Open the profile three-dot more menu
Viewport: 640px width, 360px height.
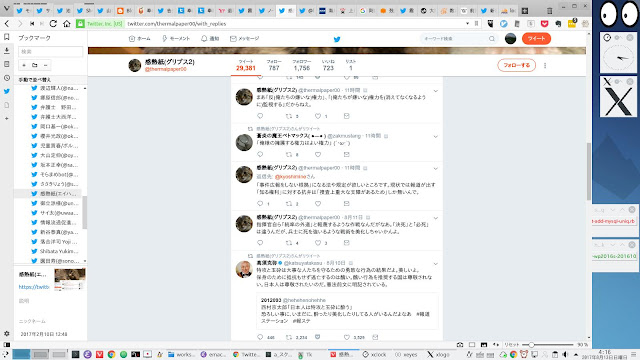[545, 65]
